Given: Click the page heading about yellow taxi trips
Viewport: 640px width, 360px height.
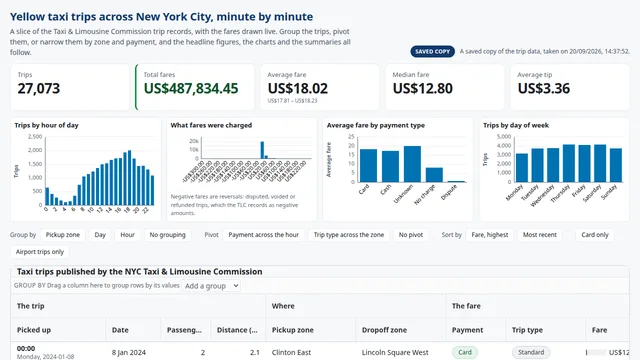Looking at the screenshot, I should click(x=162, y=17).
